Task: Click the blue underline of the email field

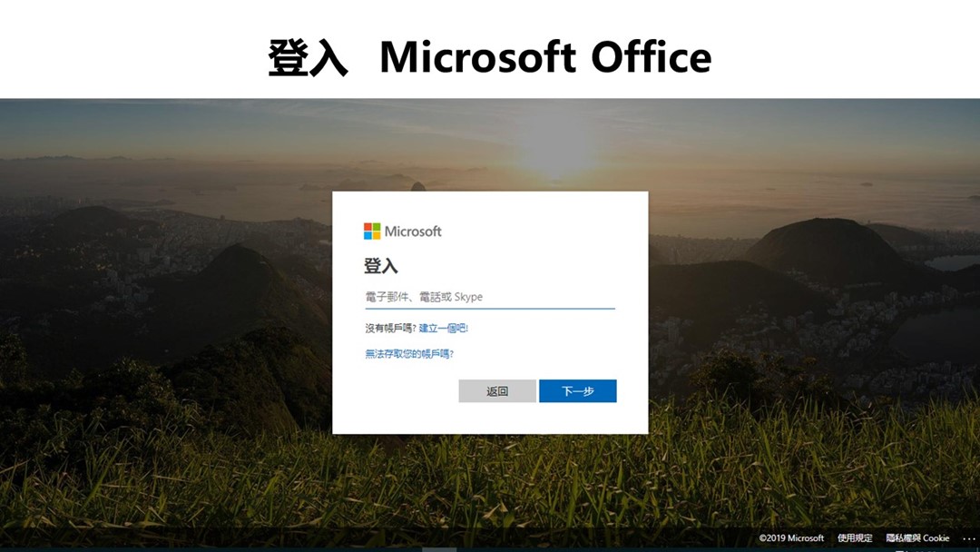Action: pos(490,308)
